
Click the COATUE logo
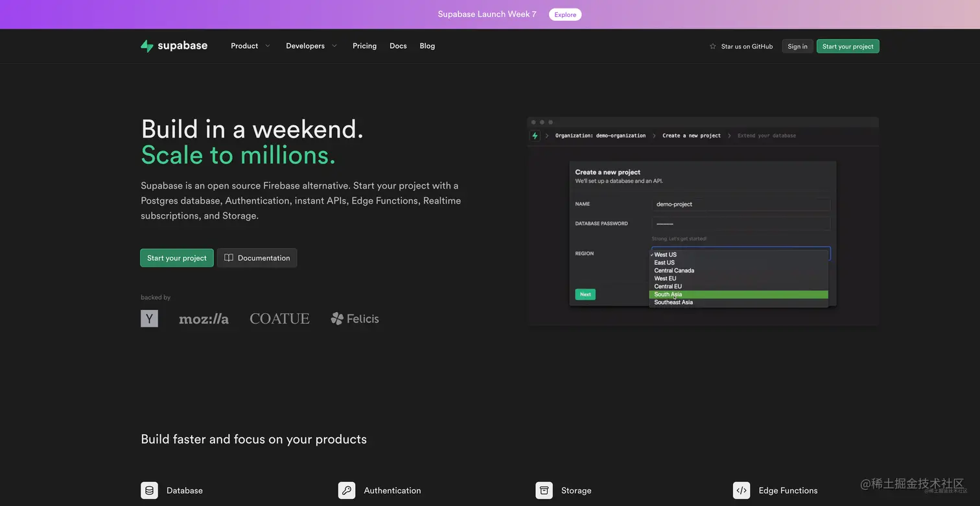(279, 319)
